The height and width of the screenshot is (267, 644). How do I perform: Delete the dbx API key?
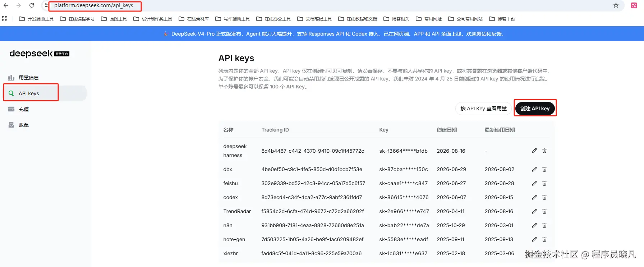[544, 169]
